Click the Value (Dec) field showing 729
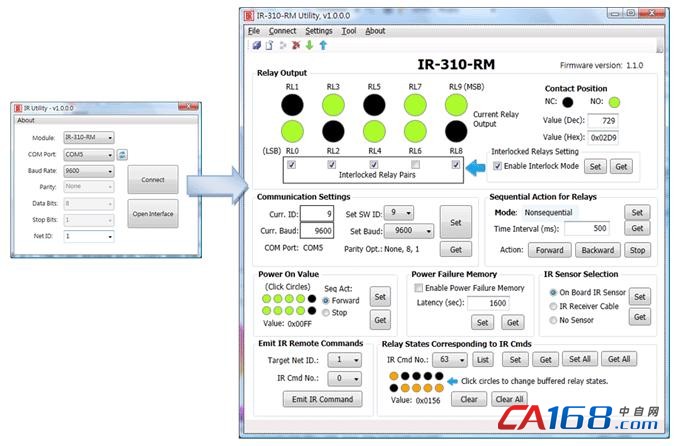 [603, 121]
